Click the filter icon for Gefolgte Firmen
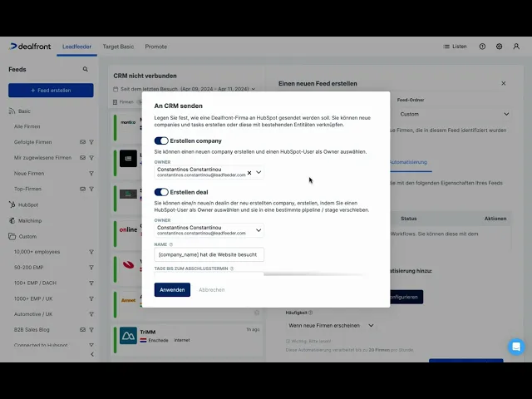Screen dimensions: 532x399 [91, 142]
